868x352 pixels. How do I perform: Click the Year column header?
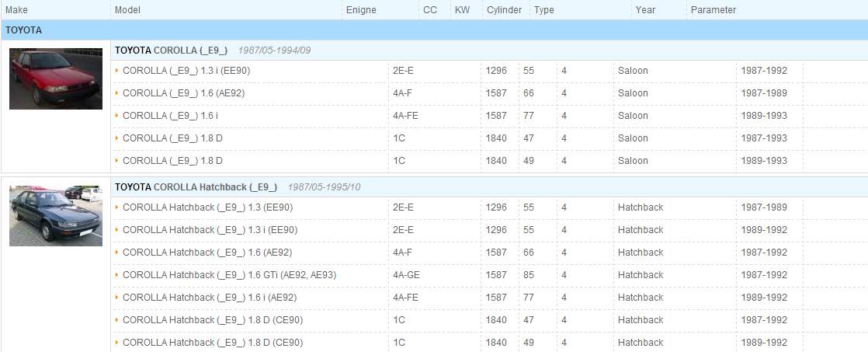pyautogui.click(x=645, y=10)
